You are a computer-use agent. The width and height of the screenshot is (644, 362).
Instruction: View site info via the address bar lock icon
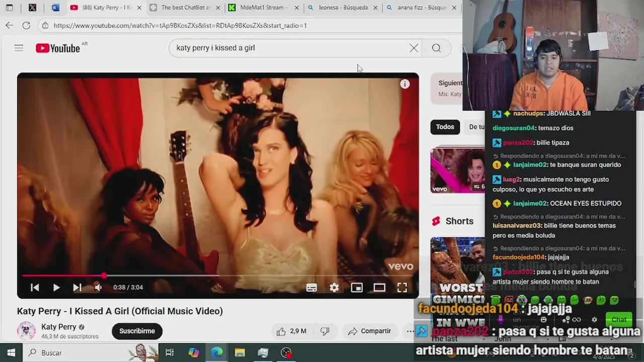[x=45, y=25]
